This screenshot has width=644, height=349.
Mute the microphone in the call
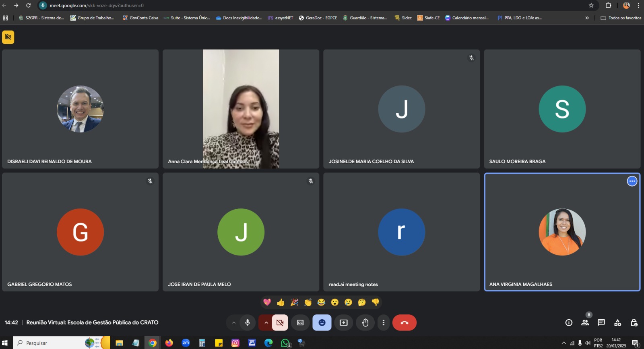[248, 322]
